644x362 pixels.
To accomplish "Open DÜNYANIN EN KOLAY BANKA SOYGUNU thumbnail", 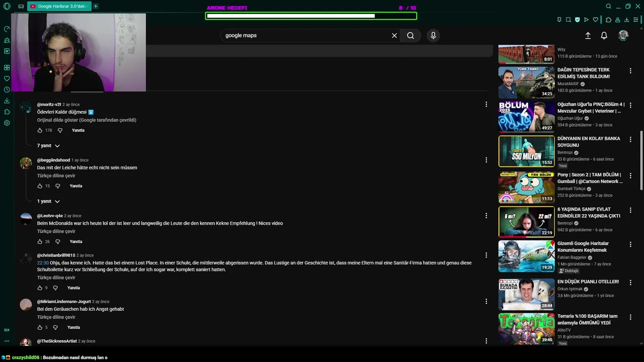I will click(x=526, y=151).
